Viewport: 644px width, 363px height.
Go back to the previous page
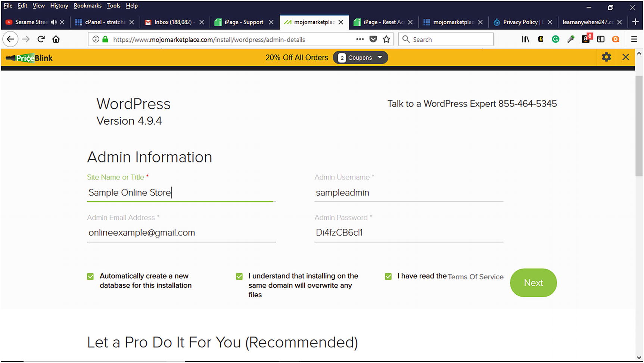10,39
